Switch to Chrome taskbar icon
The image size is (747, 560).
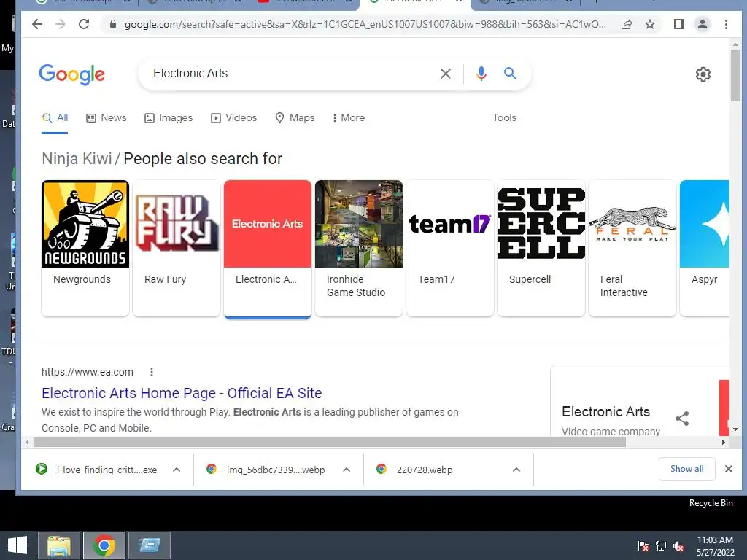104,545
